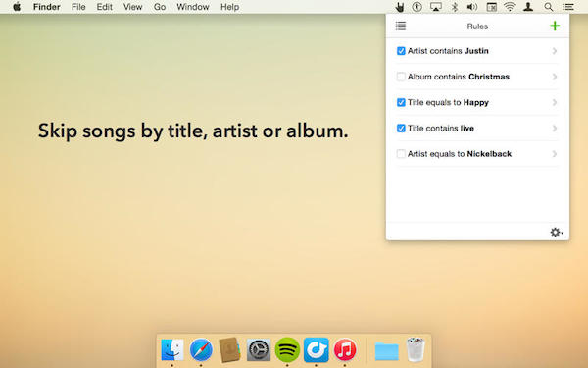
Task: Uncheck the Title contains live rule
Action: tap(401, 128)
